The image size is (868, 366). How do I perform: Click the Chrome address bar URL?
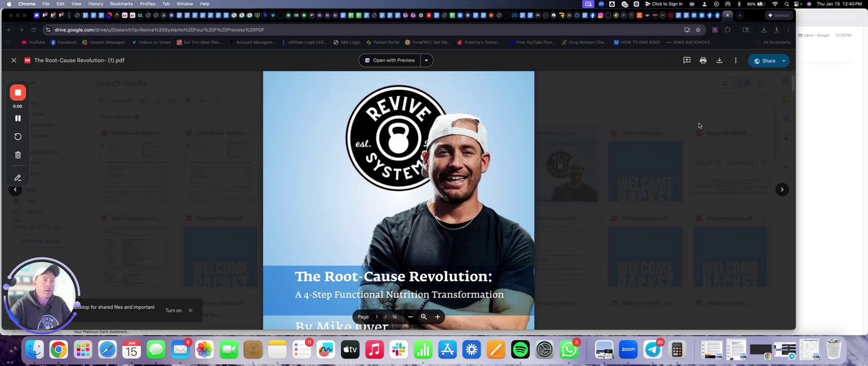(x=160, y=30)
